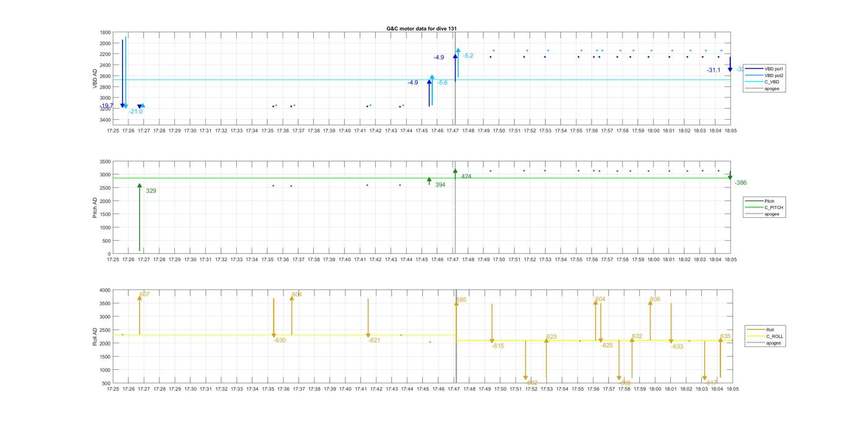This screenshot has height=430, width=868.
Task: Click the '-630' roll data label
Action: (x=280, y=340)
